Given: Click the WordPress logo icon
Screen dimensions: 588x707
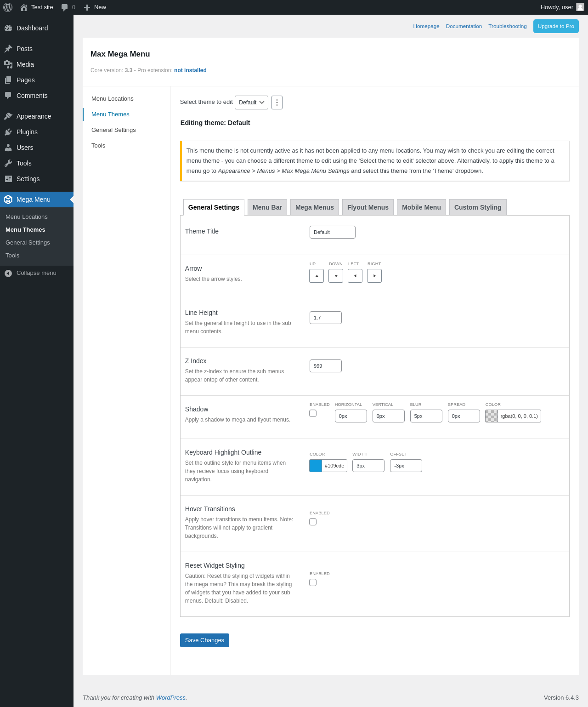Looking at the screenshot, I should [8, 7].
